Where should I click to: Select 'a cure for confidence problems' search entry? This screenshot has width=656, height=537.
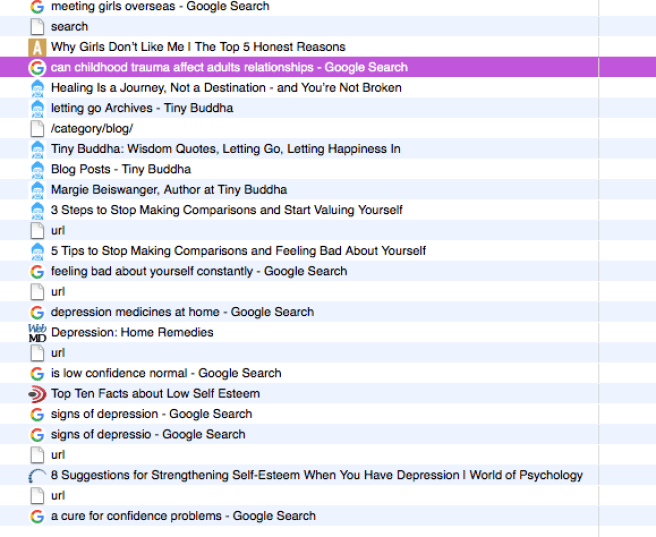[x=183, y=516]
